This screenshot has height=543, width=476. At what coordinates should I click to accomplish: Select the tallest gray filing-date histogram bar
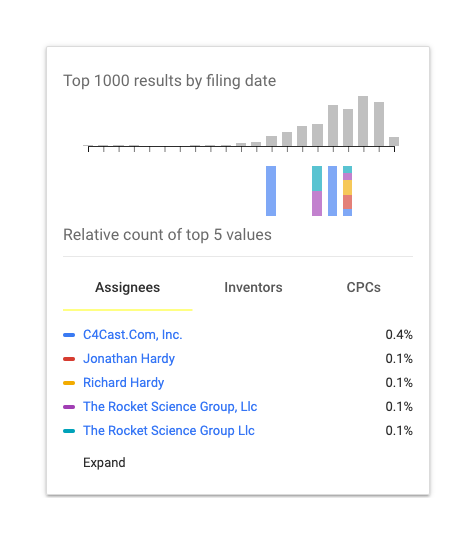click(x=363, y=121)
